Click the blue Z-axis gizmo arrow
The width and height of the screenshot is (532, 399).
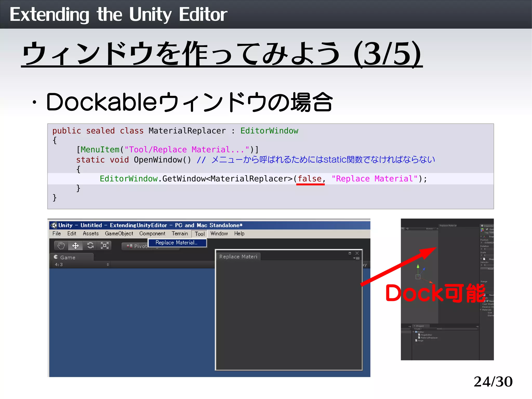tap(424, 269)
